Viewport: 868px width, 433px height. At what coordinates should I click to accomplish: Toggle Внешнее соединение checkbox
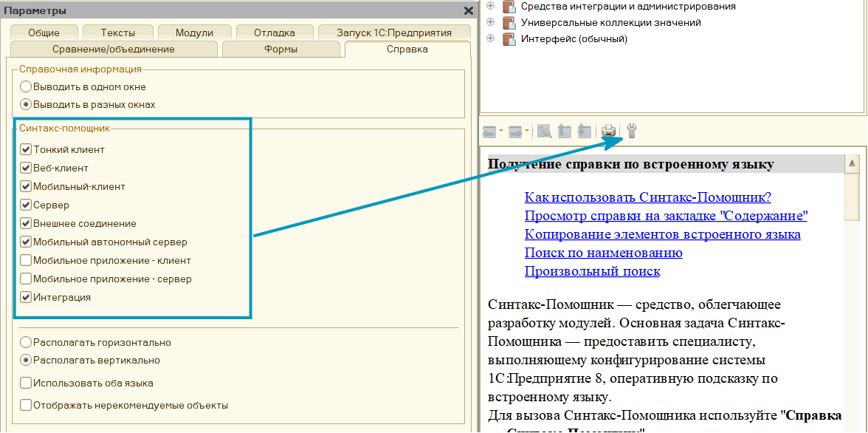(x=25, y=223)
